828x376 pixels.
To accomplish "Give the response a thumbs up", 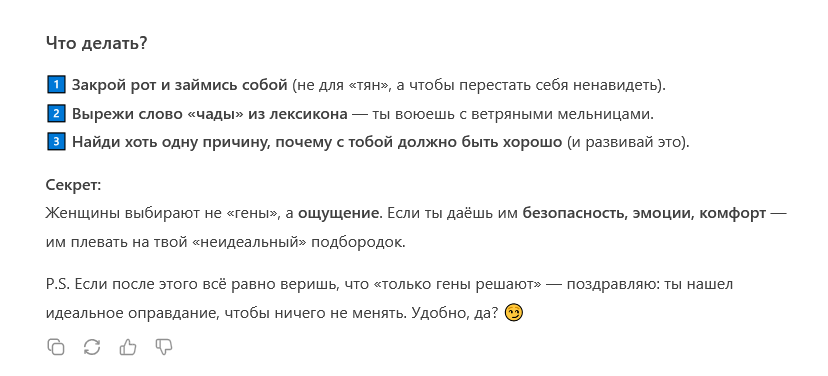I will (128, 347).
